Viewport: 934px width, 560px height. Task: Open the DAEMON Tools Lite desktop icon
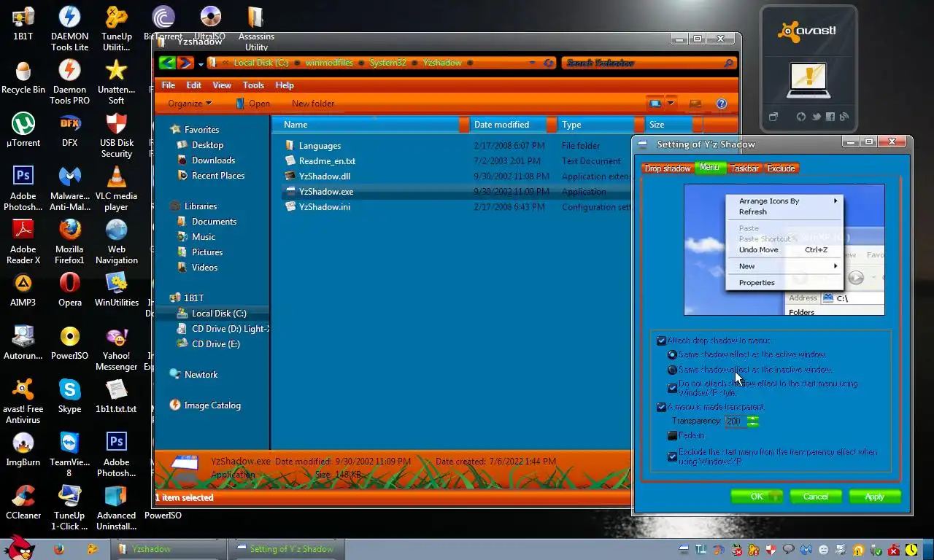[70, 30]
